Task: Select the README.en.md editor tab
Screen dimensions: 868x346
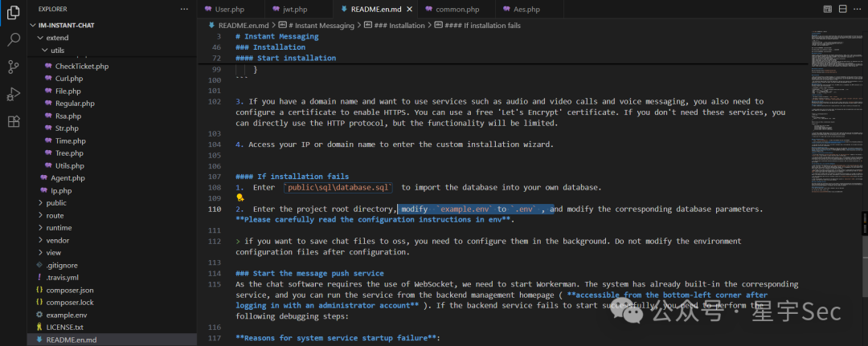Action: tap(375, 10)
